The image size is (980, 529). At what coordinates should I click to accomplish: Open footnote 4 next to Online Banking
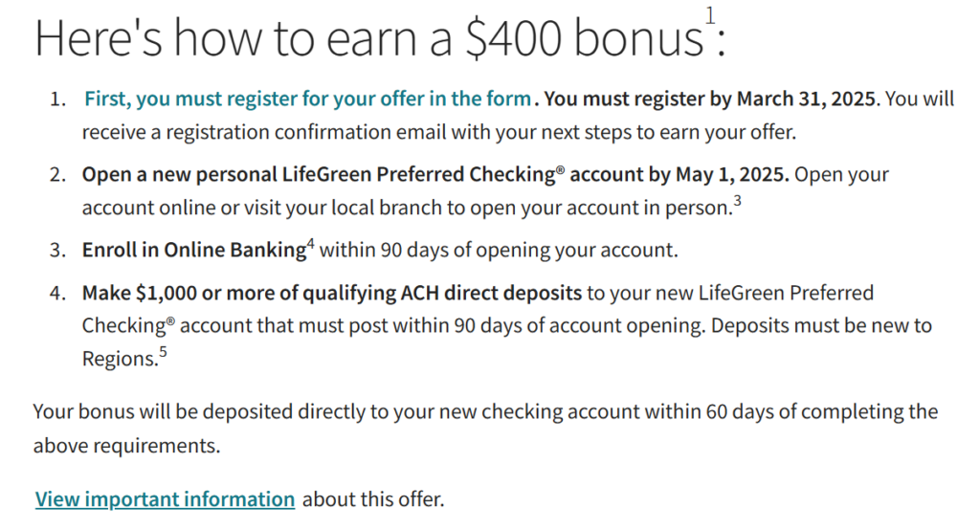[311, 243]
